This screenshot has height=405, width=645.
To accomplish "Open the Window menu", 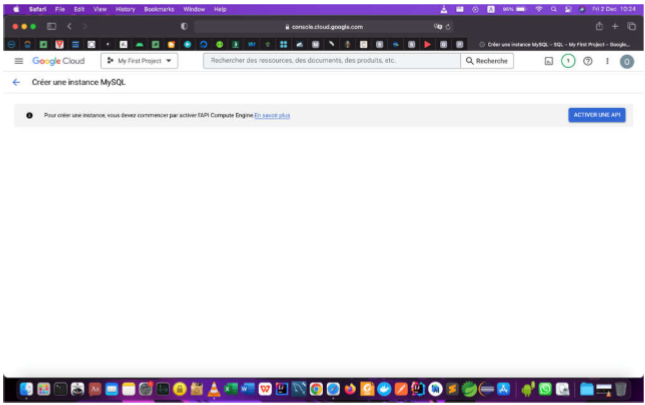I will 194,9.
